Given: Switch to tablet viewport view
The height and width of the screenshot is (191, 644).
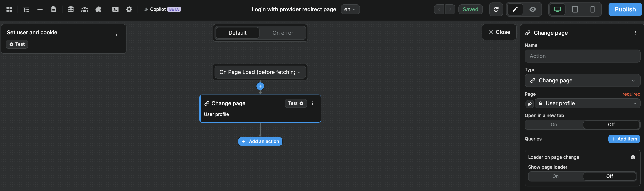Looking at the screenshot, I should (x=575, y=9).
